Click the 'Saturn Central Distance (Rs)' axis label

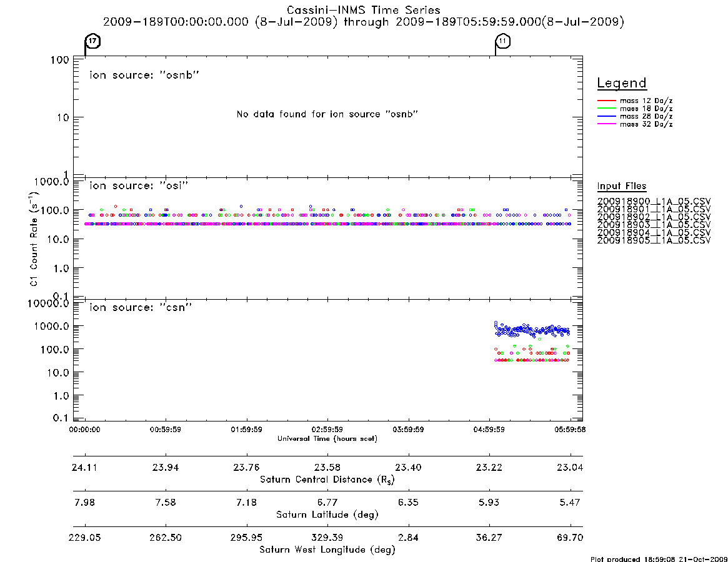coord(327,480)
